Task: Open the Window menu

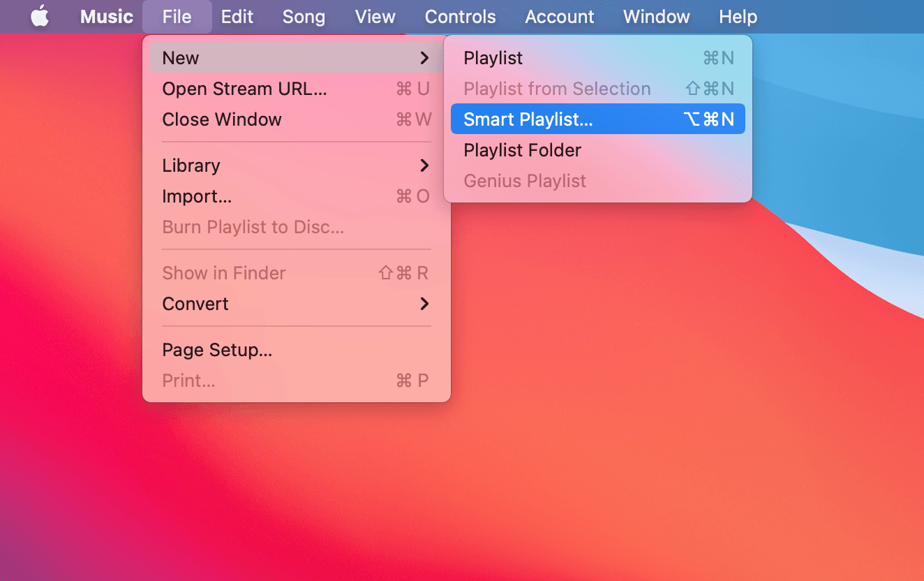Action: [657, 17]
